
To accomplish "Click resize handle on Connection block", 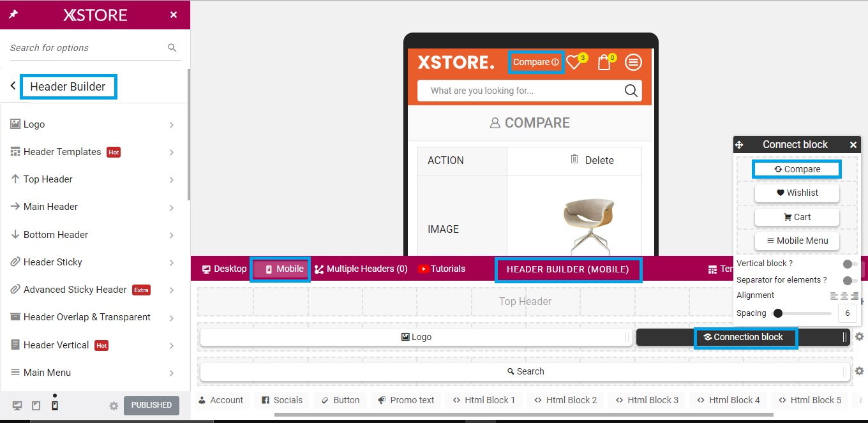I will point(845,337).
